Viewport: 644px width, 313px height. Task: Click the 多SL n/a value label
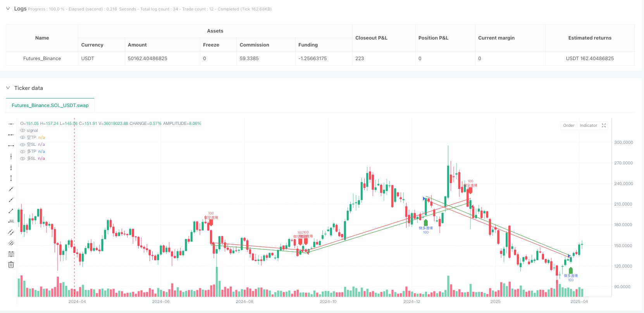coord(41,158)
